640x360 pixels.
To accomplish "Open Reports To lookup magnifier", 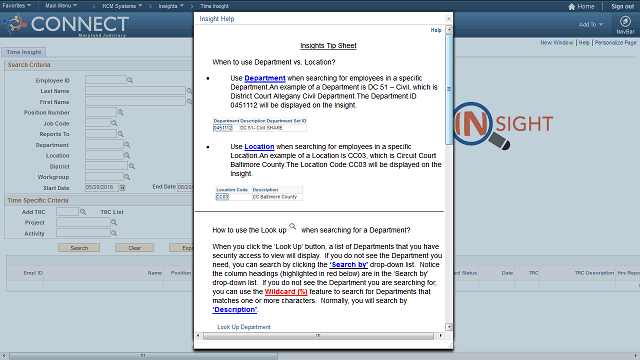I will pyautogui.click(x=120, y=134).
